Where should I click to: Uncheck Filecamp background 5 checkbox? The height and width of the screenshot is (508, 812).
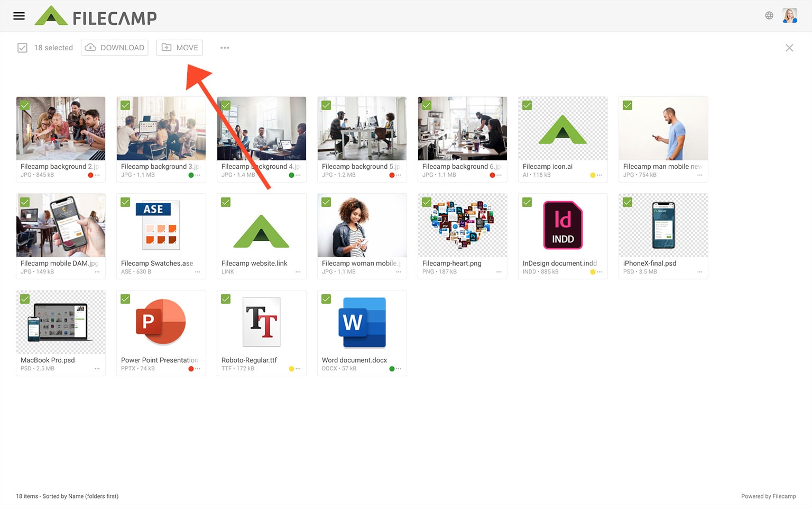click(x=326, y=105)
